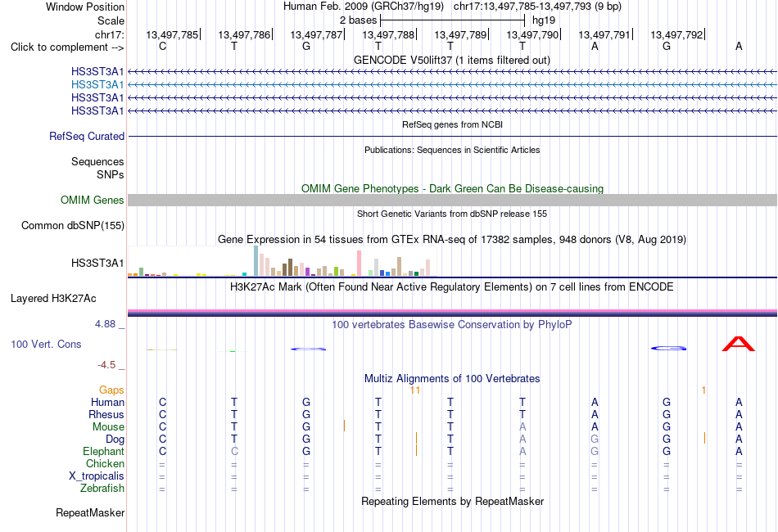Screen dimensions: 778x532
Task: Click the tall light-blue GTEx expression bar
Action: tap(256, 261)
